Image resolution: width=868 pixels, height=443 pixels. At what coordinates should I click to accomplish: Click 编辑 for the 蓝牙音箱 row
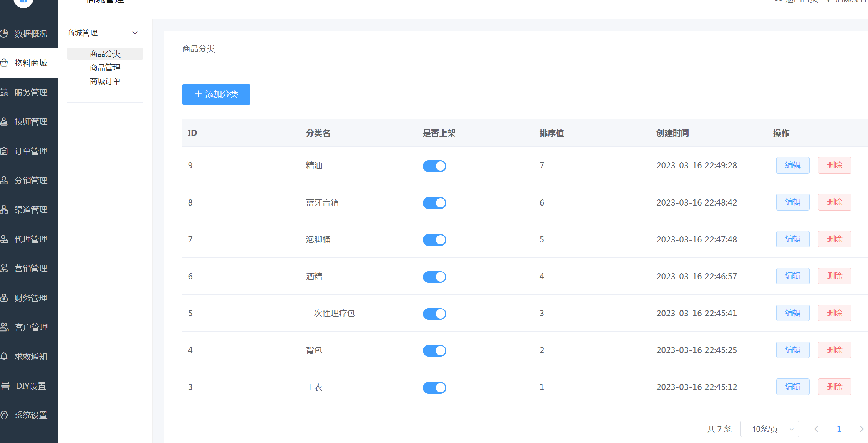pos(793,202)
